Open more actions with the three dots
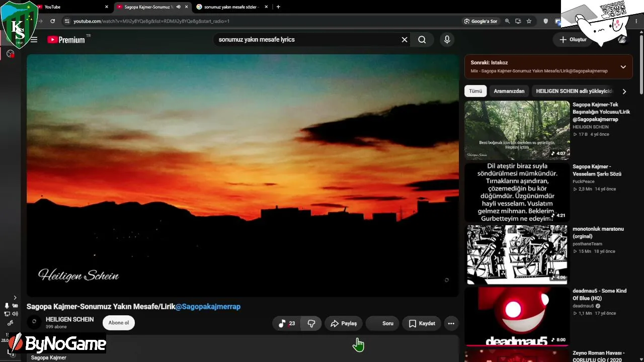644x362 pixels. coord(451,323)
